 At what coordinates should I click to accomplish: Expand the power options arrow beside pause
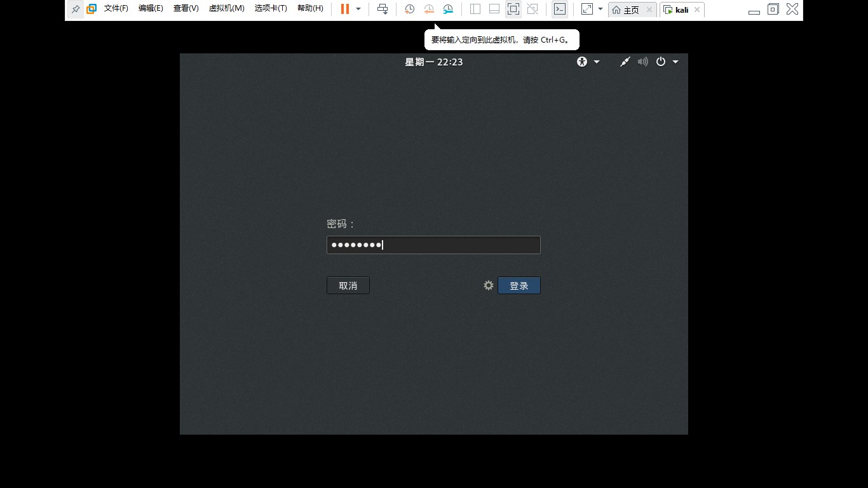[358, 9]
